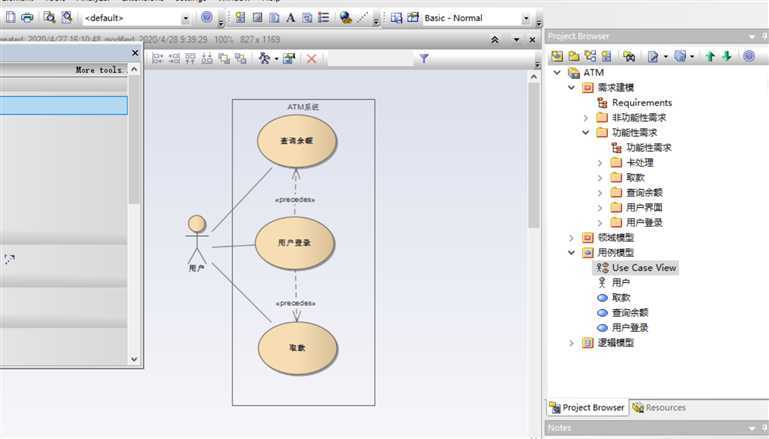Click the ATM系统 boundary title
Screen dimensions: 769x439
[x=303, y=107]
